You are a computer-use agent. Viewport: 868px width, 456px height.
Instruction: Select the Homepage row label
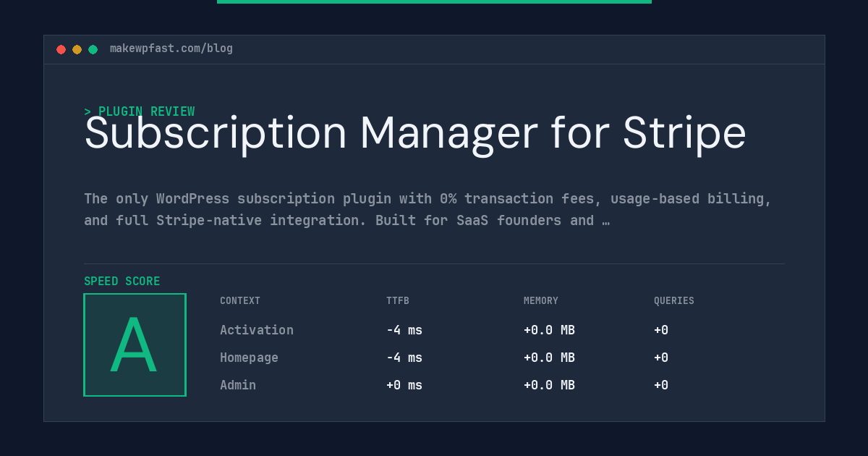(249, 358)
